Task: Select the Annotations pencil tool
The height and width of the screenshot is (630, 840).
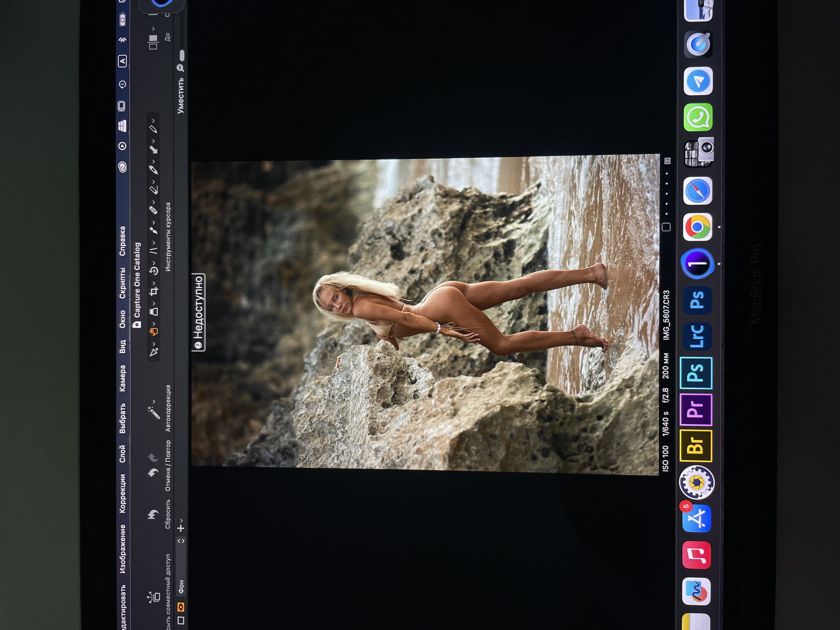Action: [x=154, y=129]
